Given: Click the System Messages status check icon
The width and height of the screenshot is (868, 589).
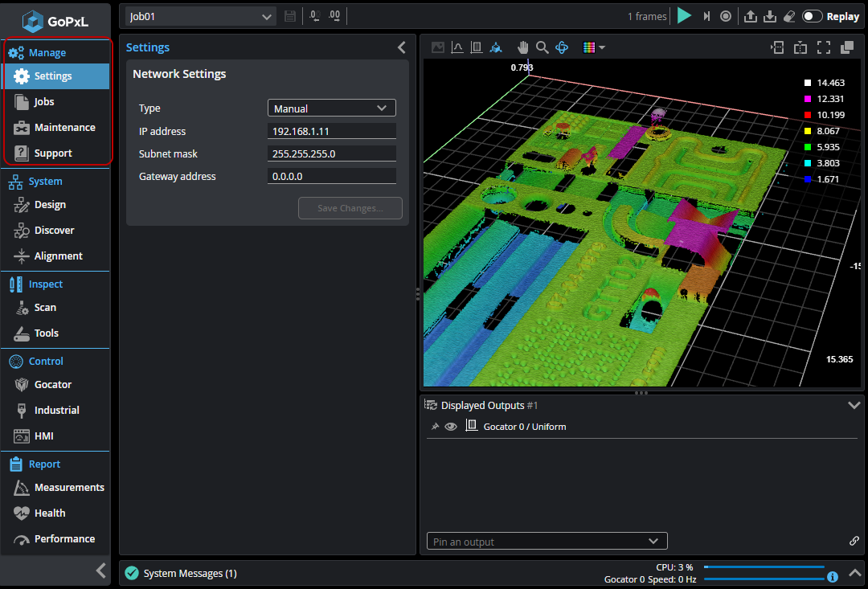Looking at the screenshot, I should click(x=132, y=573).
